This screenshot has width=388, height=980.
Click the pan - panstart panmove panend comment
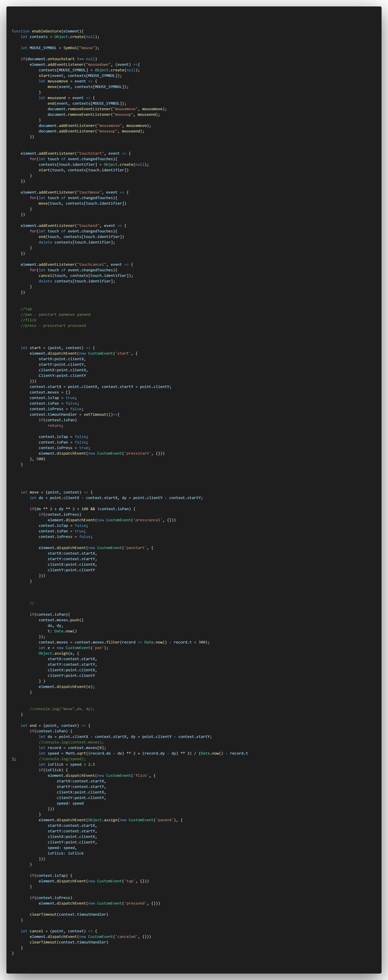click(56, 315)
